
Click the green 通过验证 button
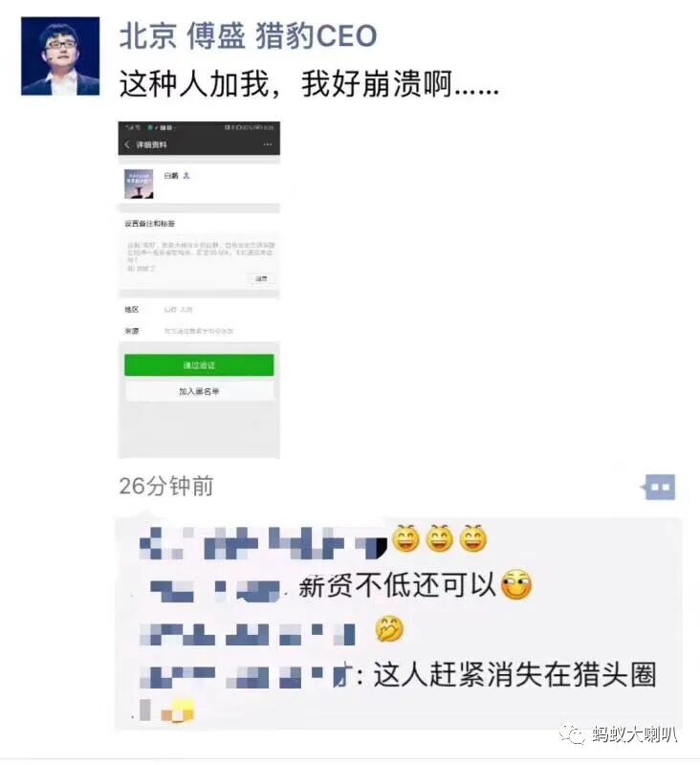coord(199,365)
